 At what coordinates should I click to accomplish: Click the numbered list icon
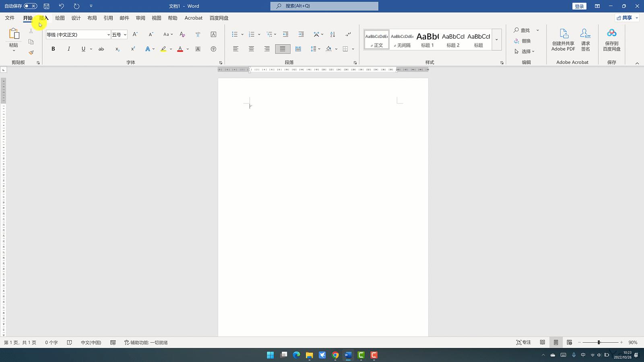[252, 35]
